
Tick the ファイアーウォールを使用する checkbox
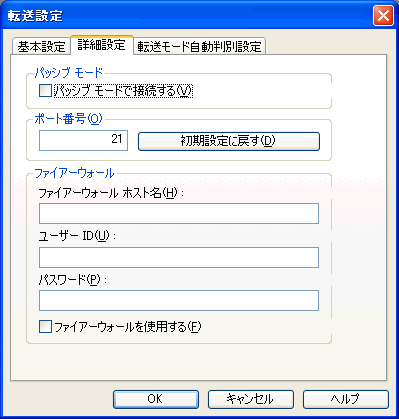point(45,327)
